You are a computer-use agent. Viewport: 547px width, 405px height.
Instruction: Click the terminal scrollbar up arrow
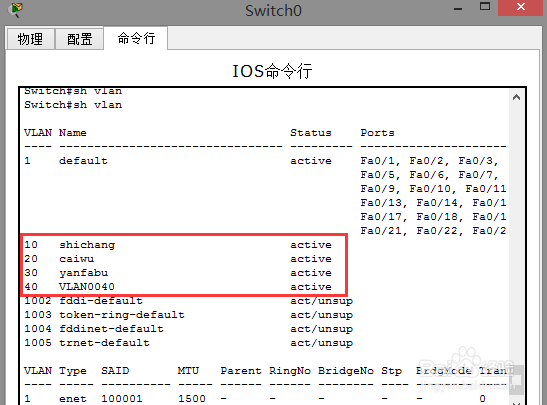(x=517, y=97)
